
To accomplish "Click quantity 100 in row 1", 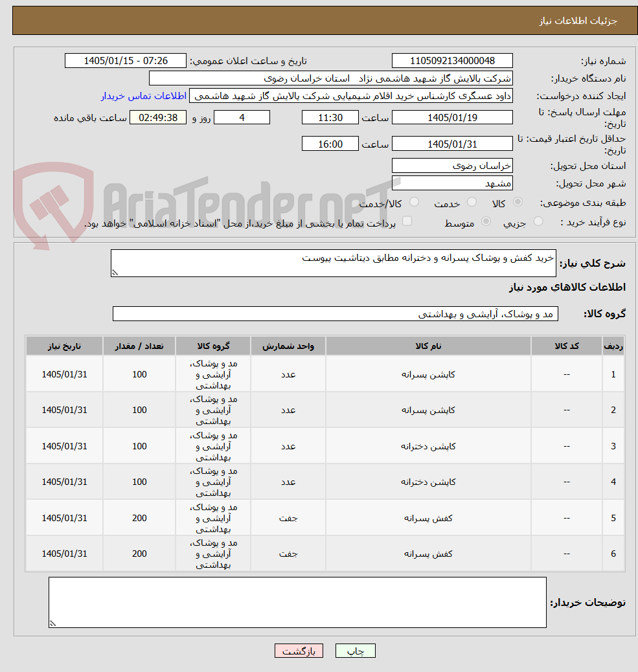I will [x=139, y=375].
